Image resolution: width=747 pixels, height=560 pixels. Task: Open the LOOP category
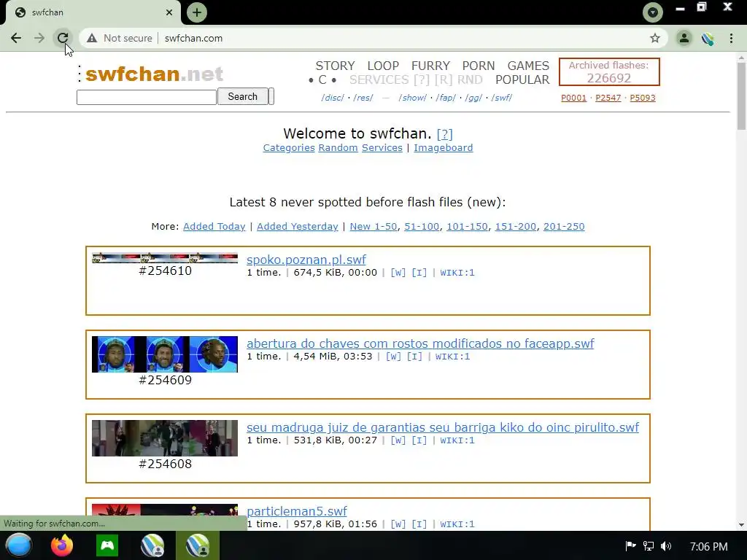(x=383, y=66)
